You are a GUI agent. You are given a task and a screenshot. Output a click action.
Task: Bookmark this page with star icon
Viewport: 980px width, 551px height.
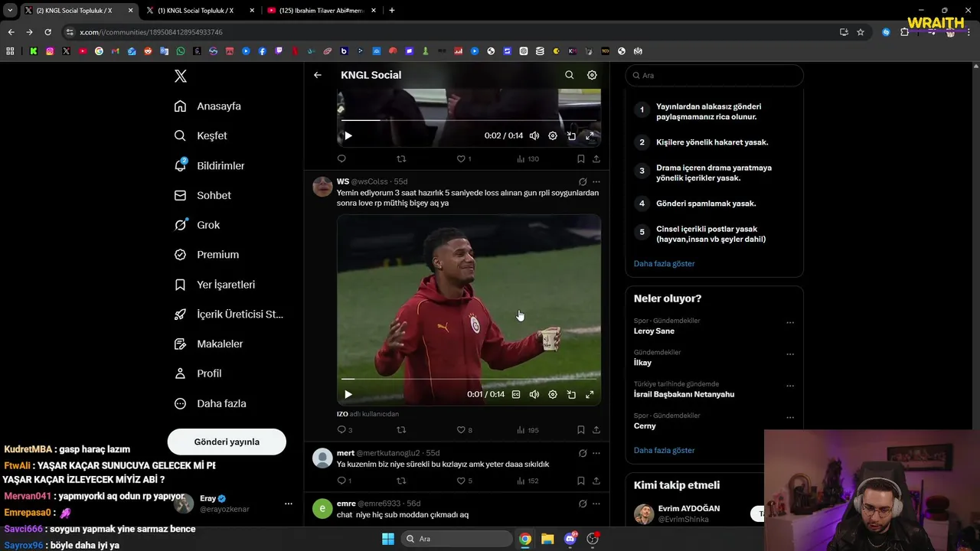861,32
